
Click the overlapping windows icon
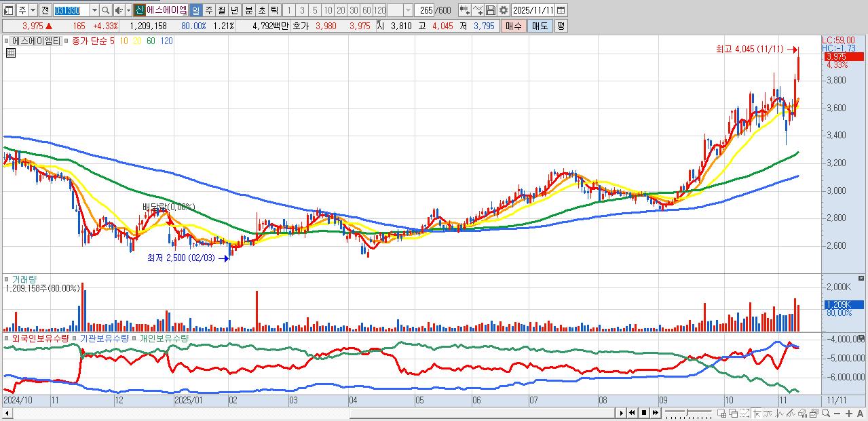pyautogui.click(x=734, y=414)
